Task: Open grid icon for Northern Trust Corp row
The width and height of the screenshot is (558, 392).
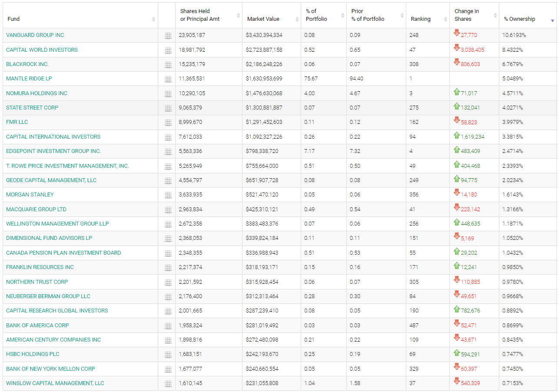Action: (x=168, y=282)
